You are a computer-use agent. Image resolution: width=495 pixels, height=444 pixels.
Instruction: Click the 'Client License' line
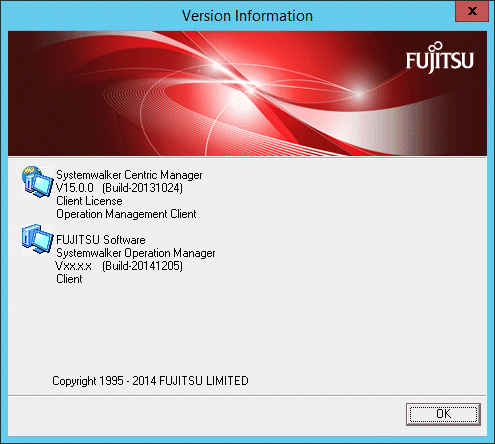pyautogui.click(x=89, y=201)
